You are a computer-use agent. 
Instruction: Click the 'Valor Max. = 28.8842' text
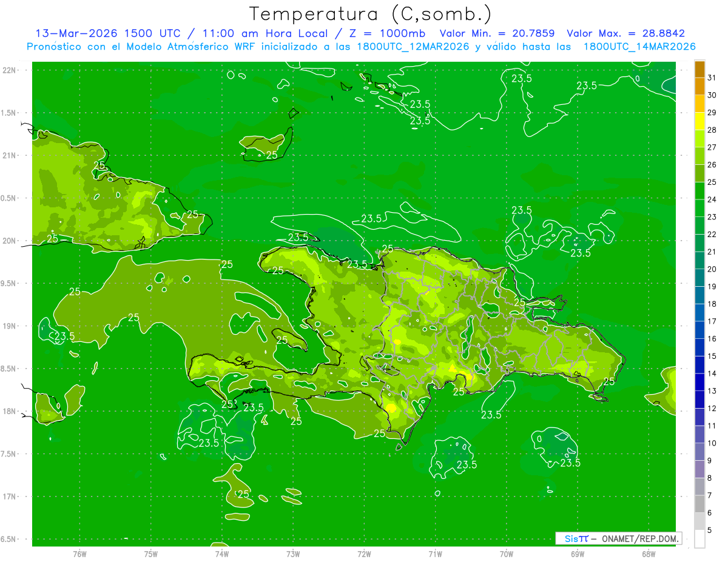[625, 33]
